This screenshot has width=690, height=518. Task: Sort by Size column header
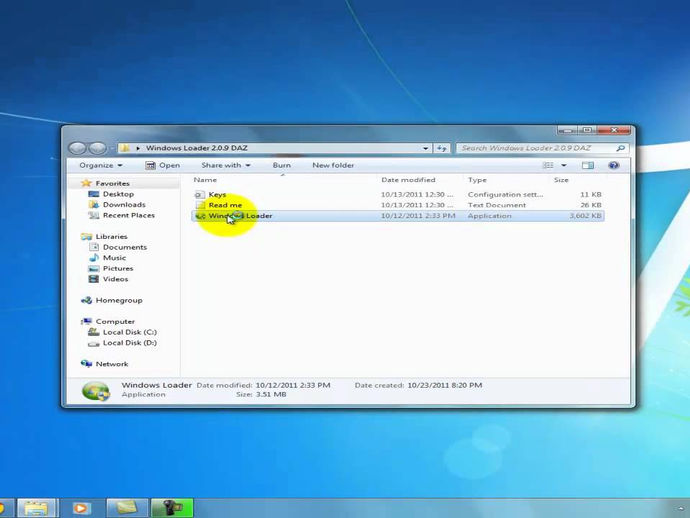(561, 180)
